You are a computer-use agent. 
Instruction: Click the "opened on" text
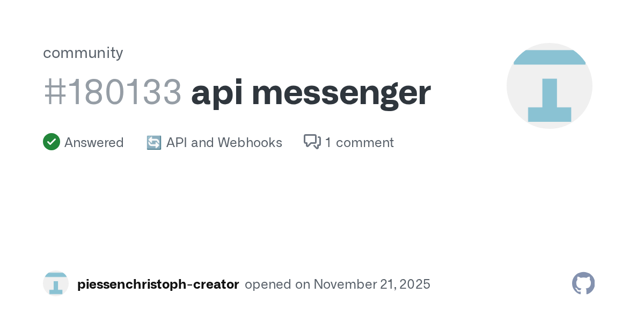pyautogui.click(x=277, y=284)
